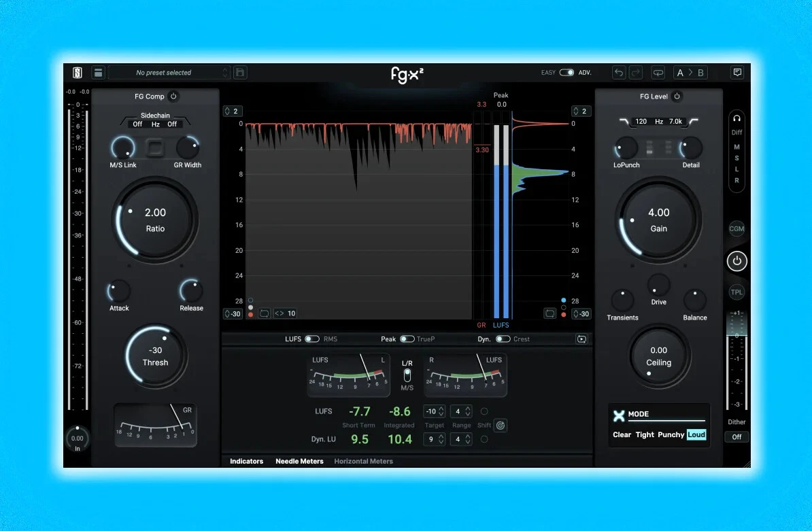
Task: Click the Thresh knob
Action: (155, 356)
